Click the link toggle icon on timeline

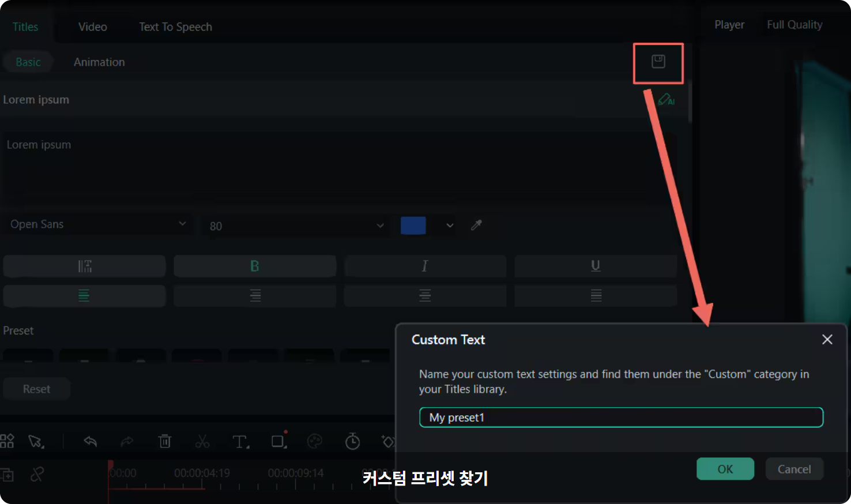(37, 475)
